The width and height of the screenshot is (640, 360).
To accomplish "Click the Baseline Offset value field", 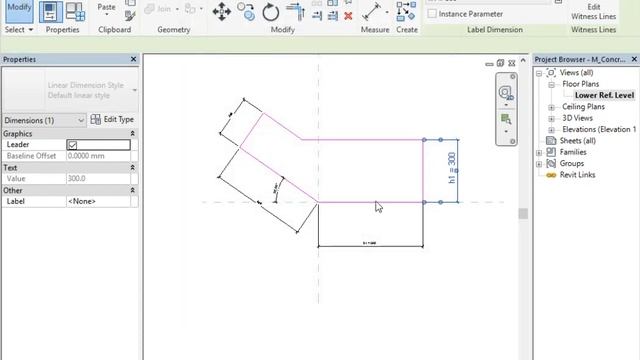I will click(x=98, y=156).
